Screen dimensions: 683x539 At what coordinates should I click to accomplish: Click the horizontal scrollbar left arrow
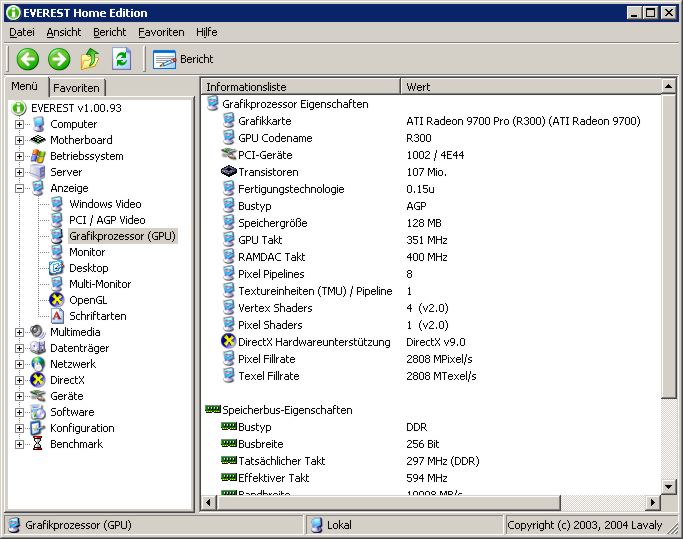coord(209,502)
